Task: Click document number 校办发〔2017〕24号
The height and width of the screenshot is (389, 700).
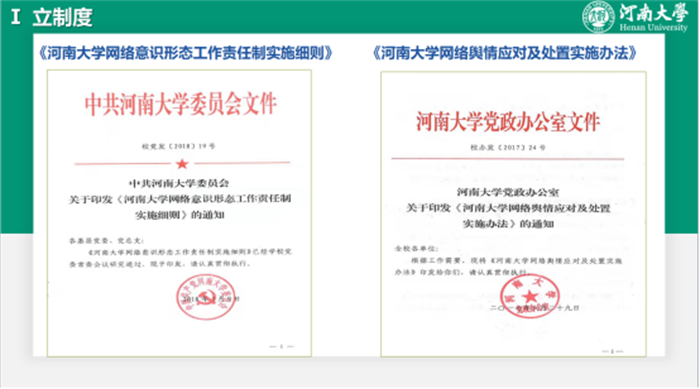Action: pos(508,147)
